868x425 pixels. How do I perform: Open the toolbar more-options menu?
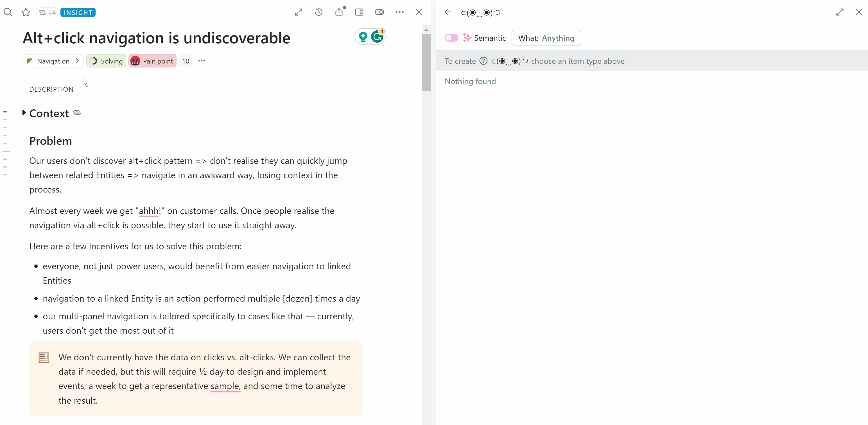click(400, 12)
